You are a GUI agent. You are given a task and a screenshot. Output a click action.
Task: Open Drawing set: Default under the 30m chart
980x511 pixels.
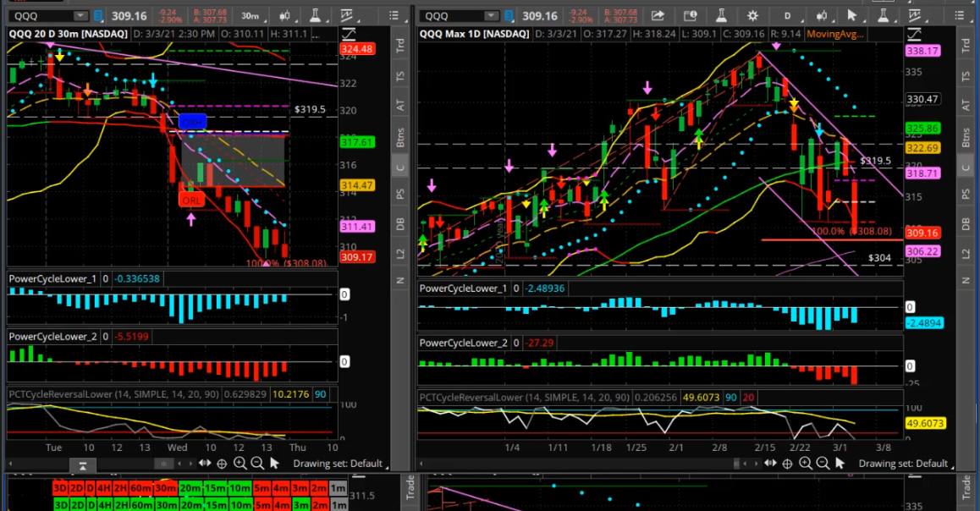(339, 464)
